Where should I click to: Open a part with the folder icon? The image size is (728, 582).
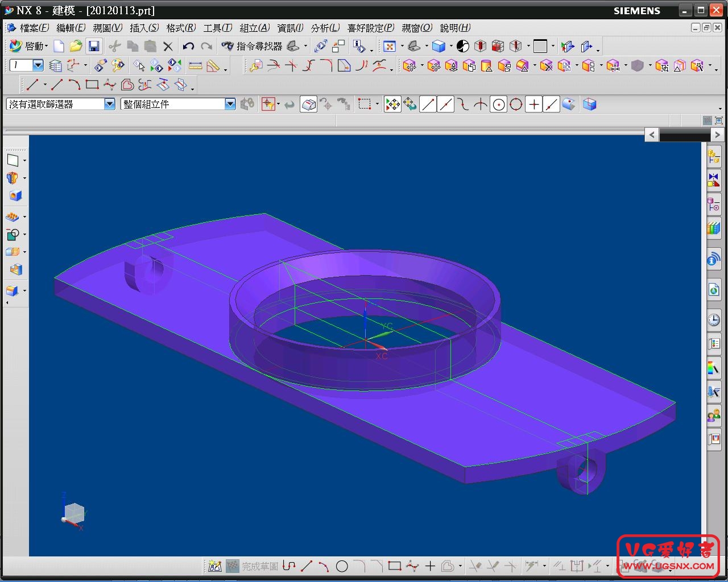click(76, 46)
